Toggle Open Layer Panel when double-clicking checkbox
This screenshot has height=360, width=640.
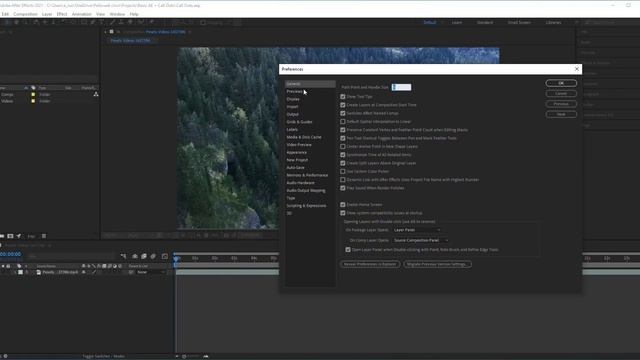pyautogui.click(x=348, y=250)
